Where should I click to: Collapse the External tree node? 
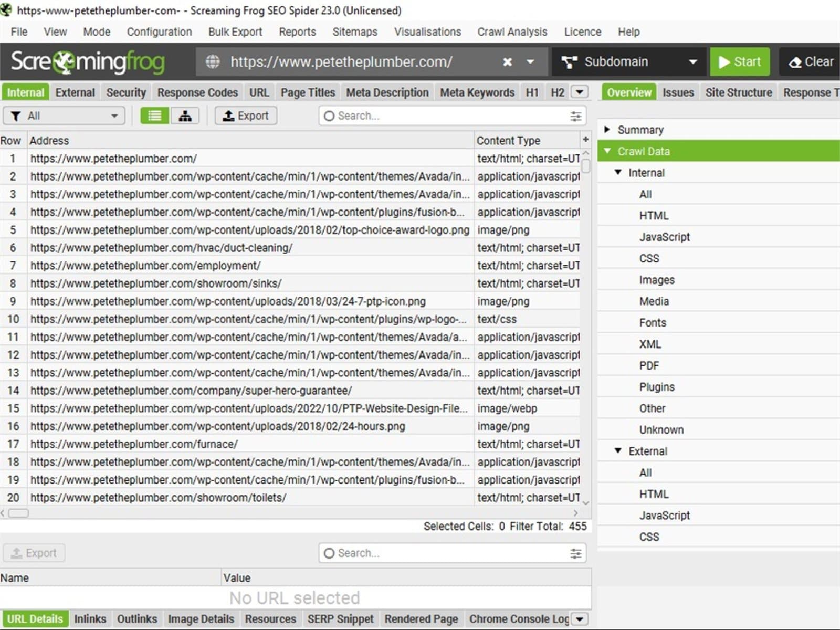point(618,450)
